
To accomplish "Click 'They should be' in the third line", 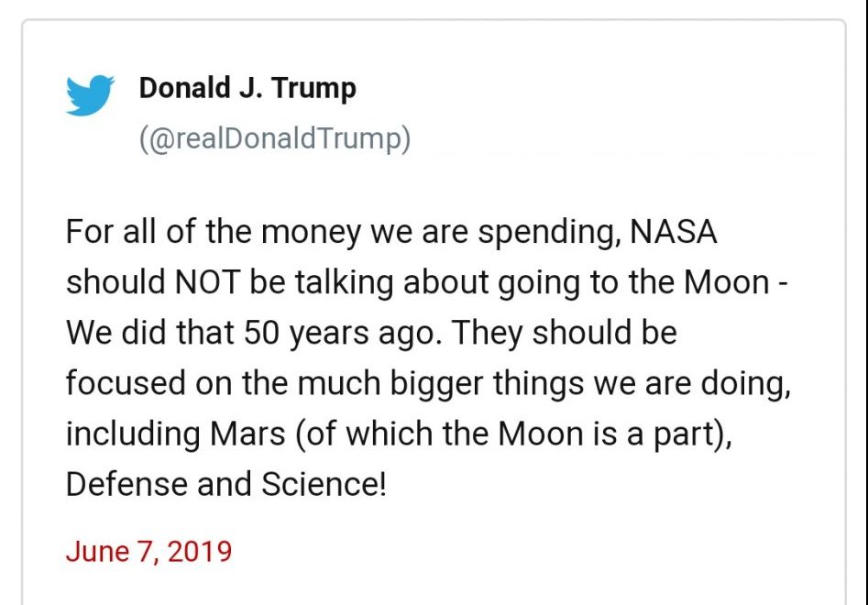I will coord(564,334).
